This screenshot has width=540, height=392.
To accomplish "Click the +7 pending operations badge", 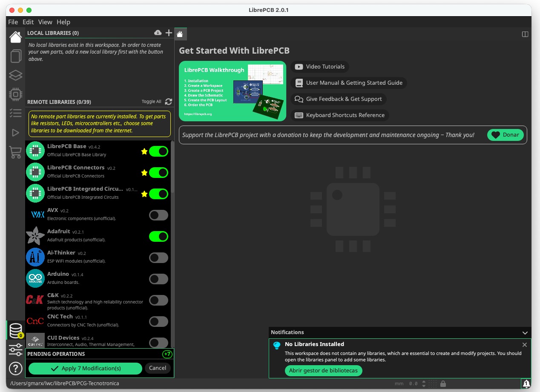I will 167,354.
